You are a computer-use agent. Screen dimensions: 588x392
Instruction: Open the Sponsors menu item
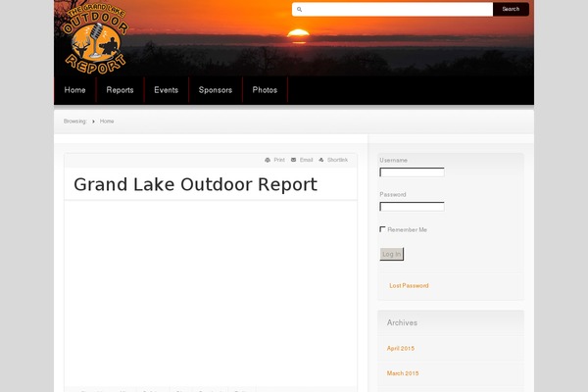[216, 90]
